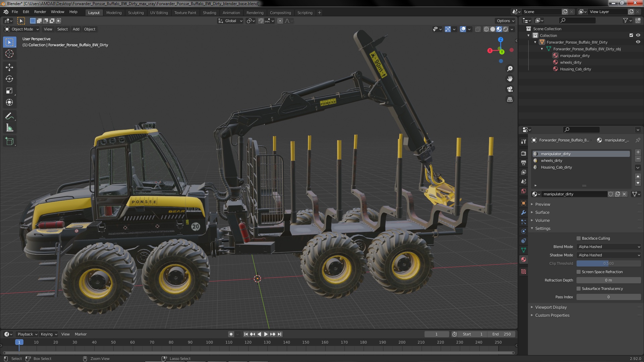Toggle snapping magnet in header
644x362 pixels.
261,21
